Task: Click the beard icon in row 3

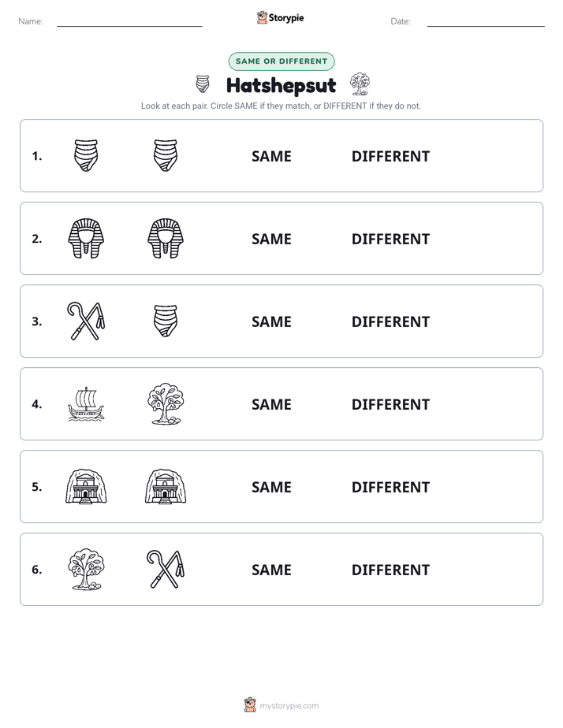Action: (x=166, y=321)
